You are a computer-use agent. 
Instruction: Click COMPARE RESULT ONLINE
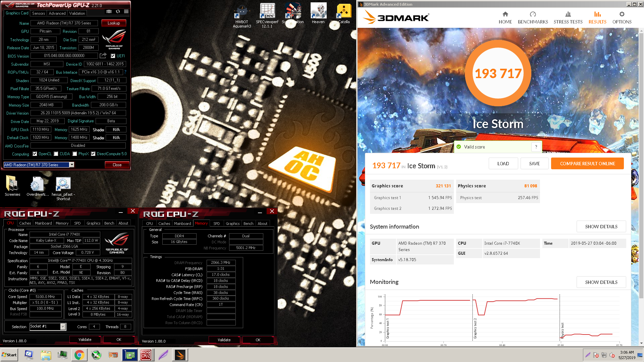pos(587,164)
